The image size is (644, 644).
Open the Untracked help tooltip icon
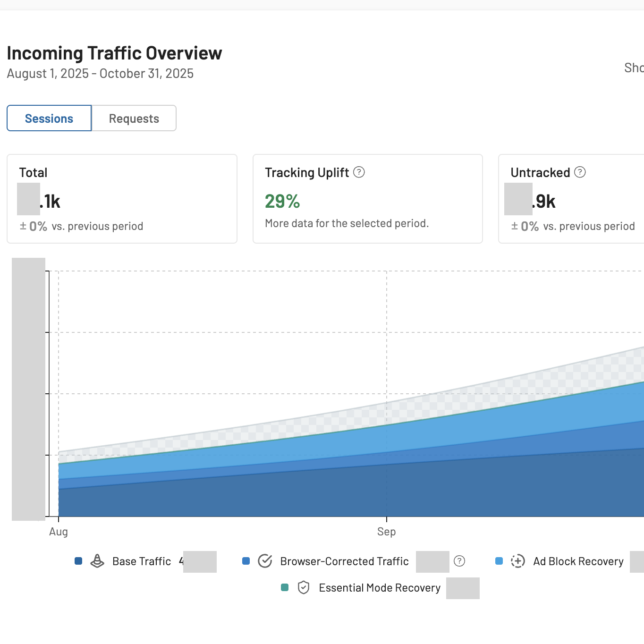(580, 172)
